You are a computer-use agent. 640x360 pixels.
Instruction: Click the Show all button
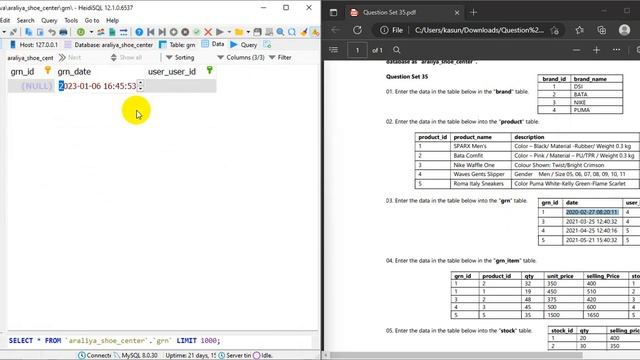tap(126, 58)
